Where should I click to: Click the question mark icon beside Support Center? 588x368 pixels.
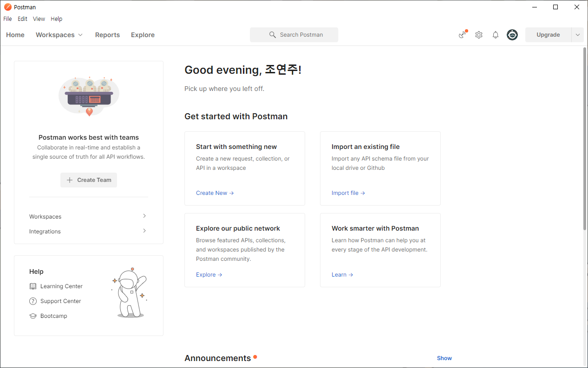pos(33,301)
